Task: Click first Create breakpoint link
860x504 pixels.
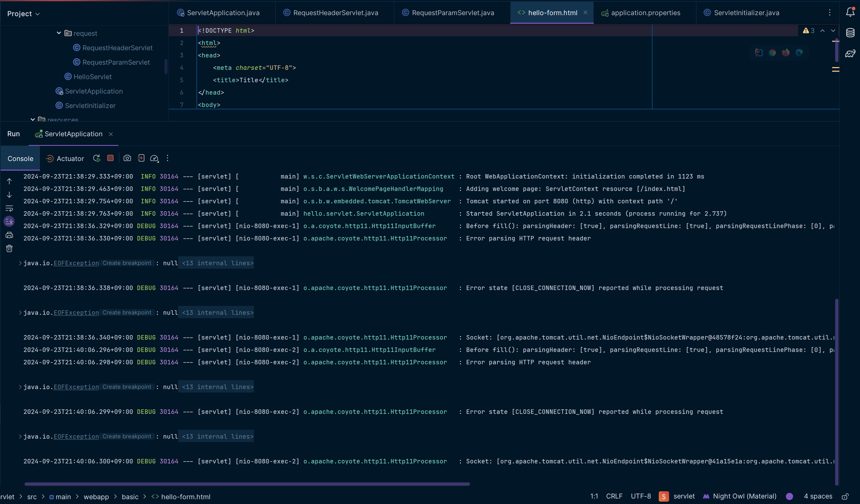Action: click(x=127, y=263)
